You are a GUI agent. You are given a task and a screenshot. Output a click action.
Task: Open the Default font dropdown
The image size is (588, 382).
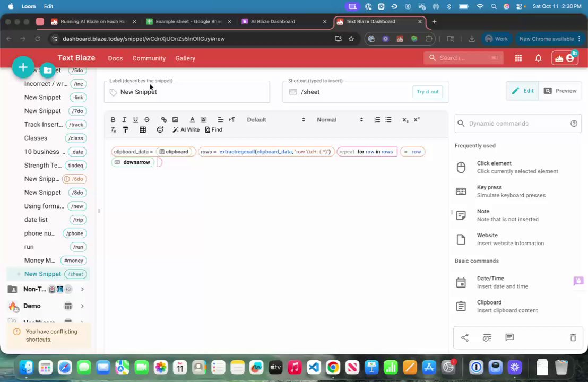275,119
